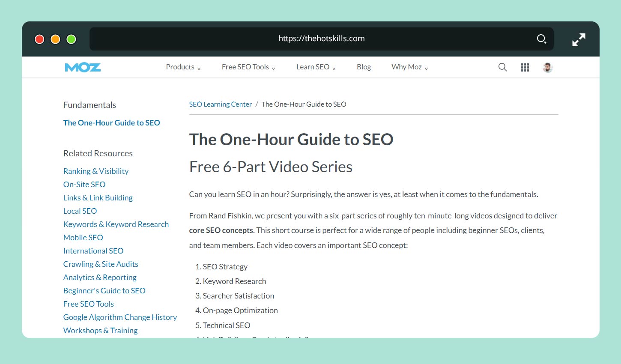Go to the Blog menu item

click(364, 67)
